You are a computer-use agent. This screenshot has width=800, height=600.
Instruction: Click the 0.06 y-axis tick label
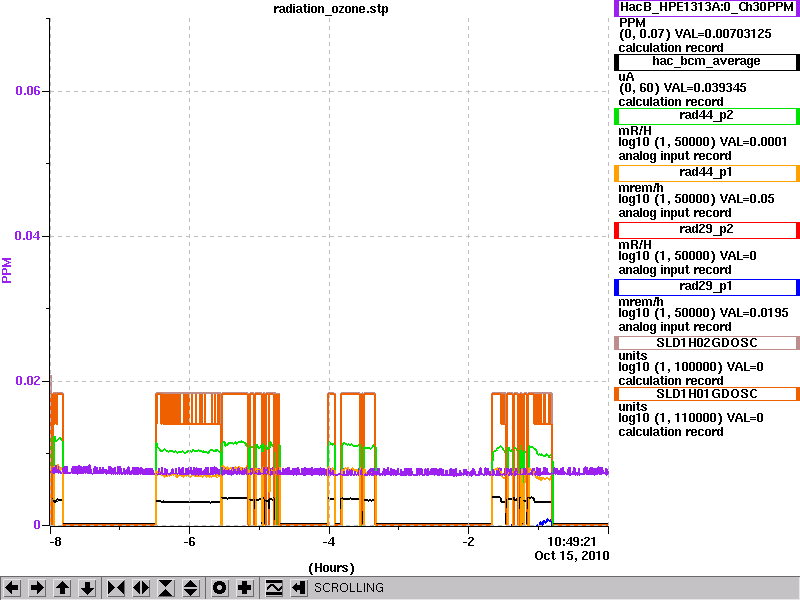click(28, 91)
